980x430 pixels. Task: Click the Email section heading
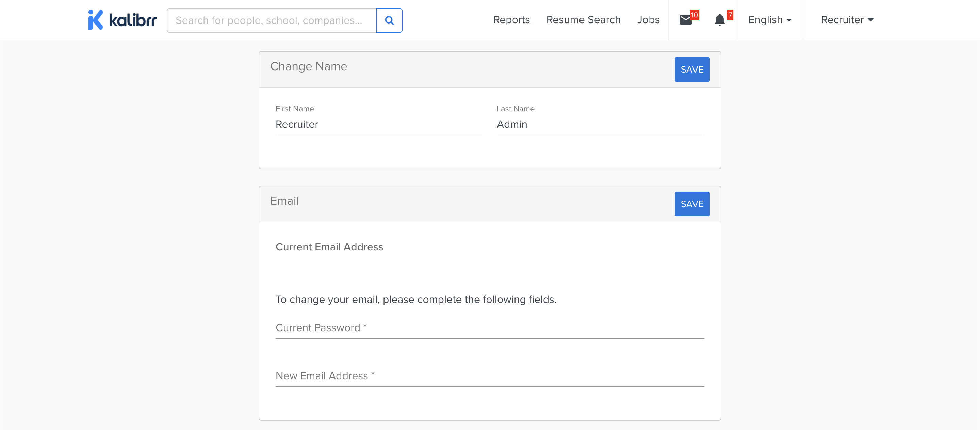coord(284,201)
